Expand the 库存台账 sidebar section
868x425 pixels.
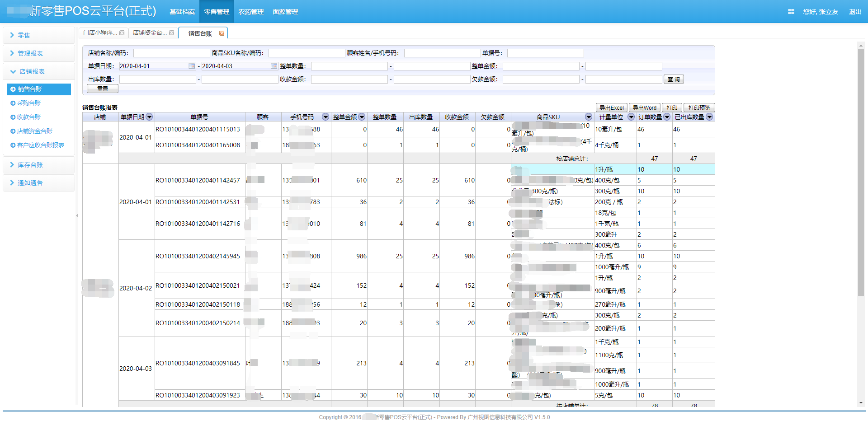click(x=39, y=165)
